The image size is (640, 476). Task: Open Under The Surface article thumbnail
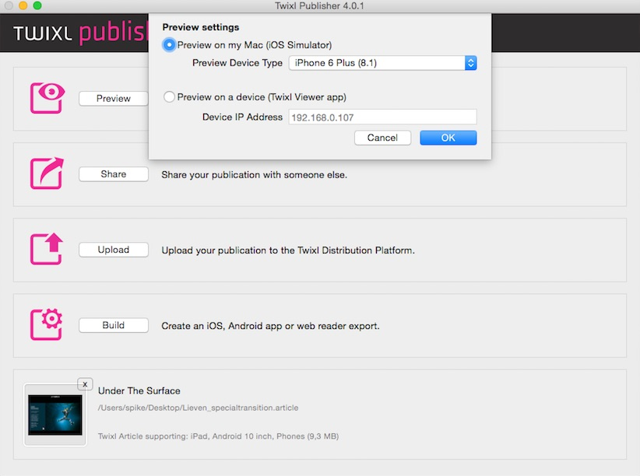coord(55,414)
